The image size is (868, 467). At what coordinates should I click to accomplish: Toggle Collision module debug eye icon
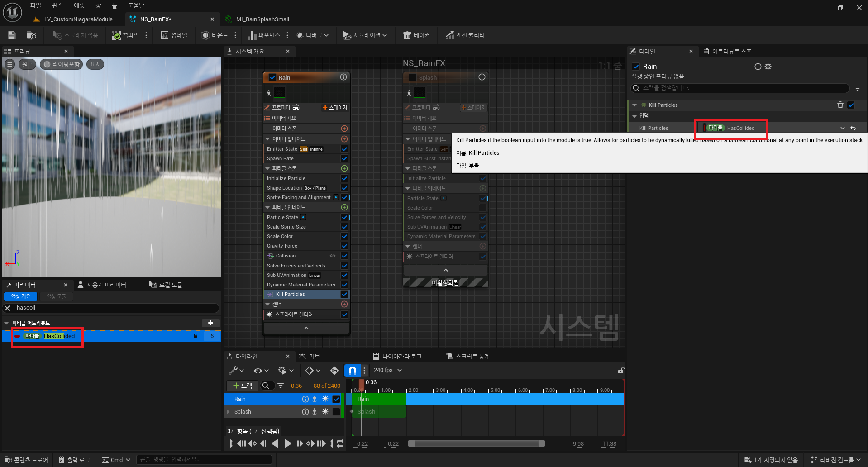tap(333, 256)
